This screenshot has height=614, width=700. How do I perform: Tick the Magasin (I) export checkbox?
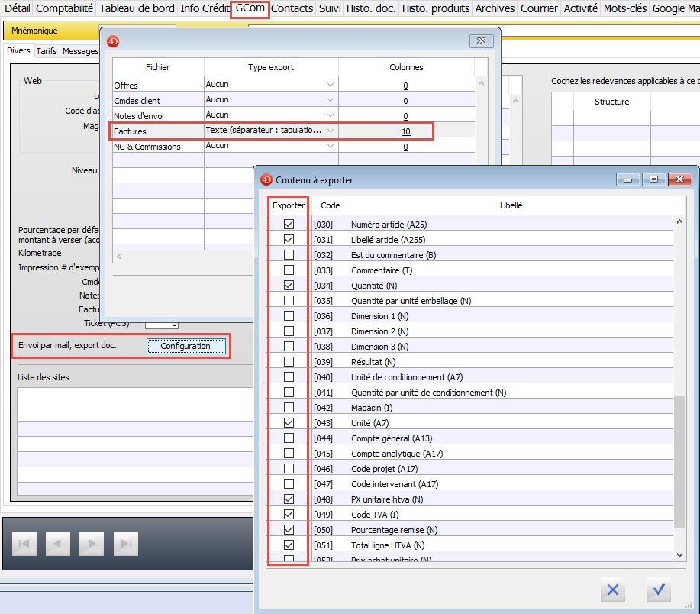click(x=289, y=408)
